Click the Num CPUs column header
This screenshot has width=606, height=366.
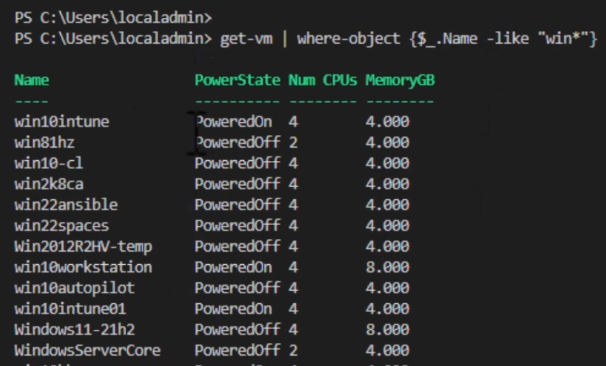[x=323, y=80]
